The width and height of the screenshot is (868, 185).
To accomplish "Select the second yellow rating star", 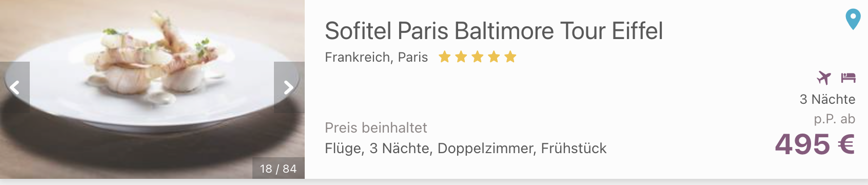I will coord(461,57).
